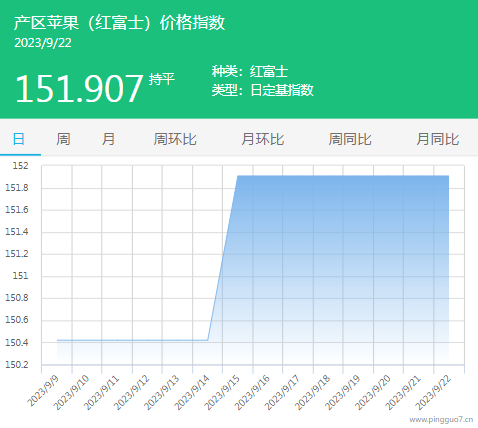Click the 2023/9/18 x-axis label
Viewport: 478px width, 428px height.
pyautogui.click(x=313, y=392)
